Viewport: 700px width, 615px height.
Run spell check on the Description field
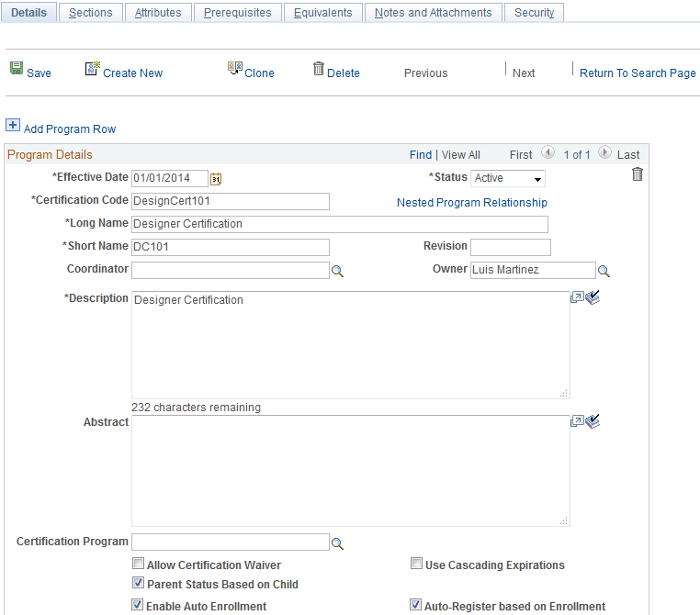coord(593,297)
